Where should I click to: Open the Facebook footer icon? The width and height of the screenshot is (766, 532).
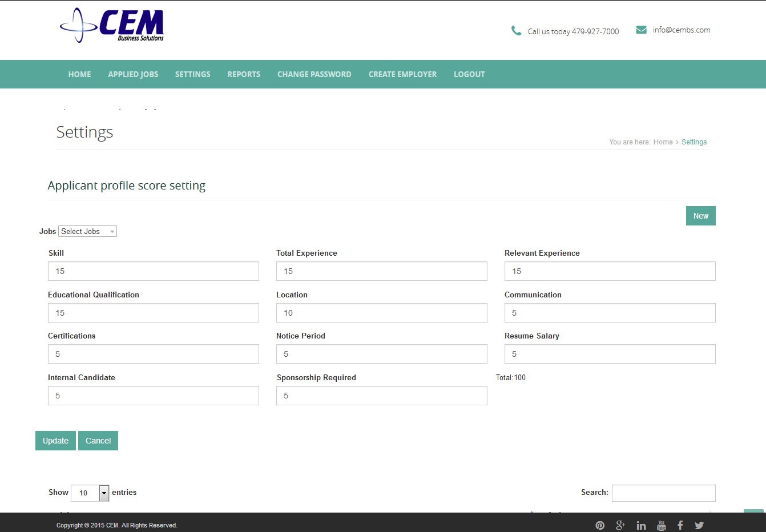pyautogui.click(x=680, y=525)
